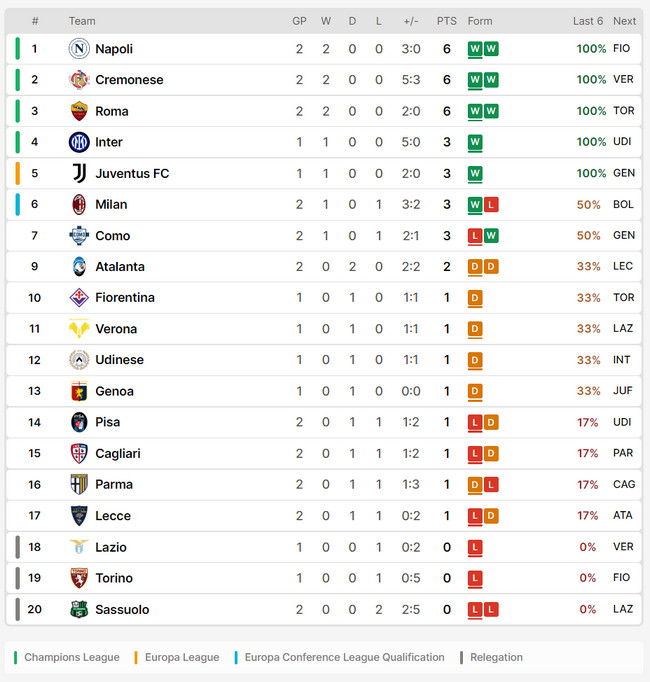
Task: Click the Milan club crest icon
Action: point(79,204)
